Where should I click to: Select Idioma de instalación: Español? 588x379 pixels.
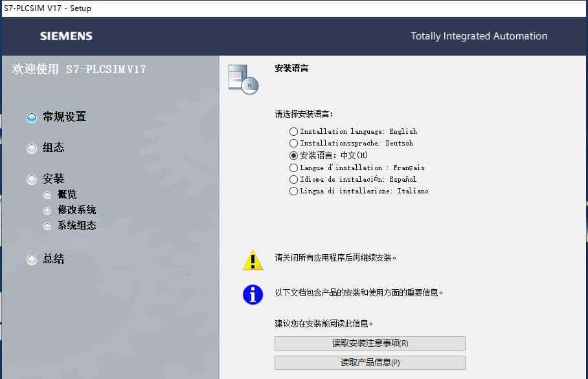(295, 179)
